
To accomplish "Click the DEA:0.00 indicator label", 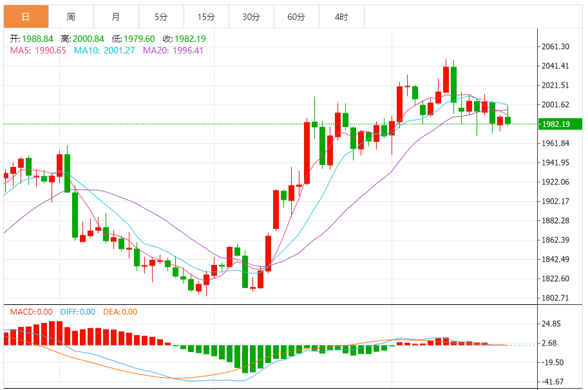I will pos(120,312).
